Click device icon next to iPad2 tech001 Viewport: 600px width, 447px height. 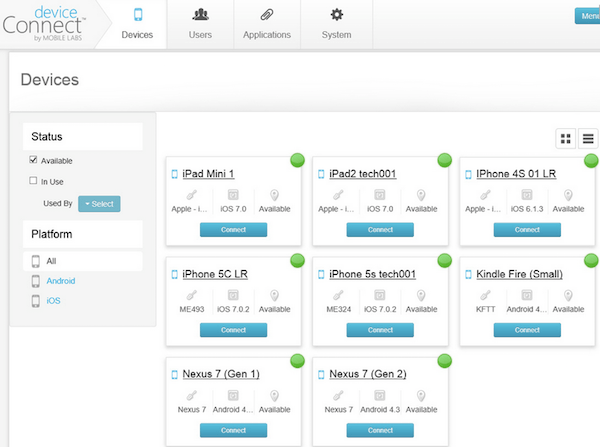321,174
